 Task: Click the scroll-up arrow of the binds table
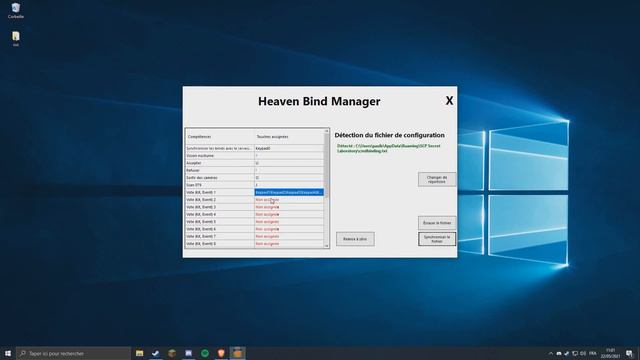pos(327,131)
